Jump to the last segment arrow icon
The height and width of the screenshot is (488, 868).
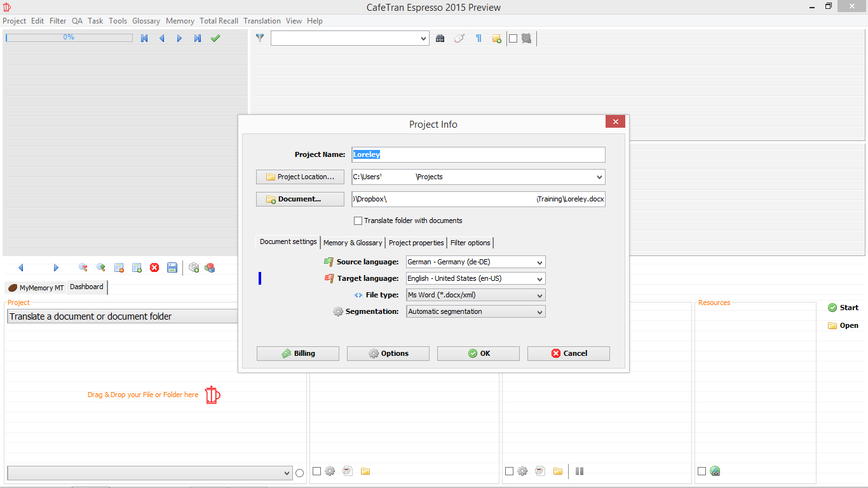(198, 39)
